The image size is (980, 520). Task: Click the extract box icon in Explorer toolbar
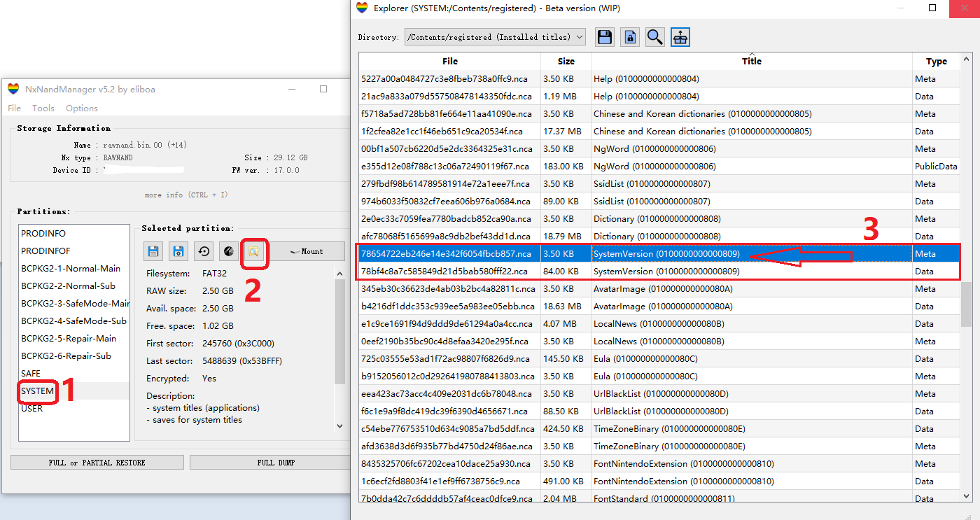pyautogui.click(x=680, y=38)
